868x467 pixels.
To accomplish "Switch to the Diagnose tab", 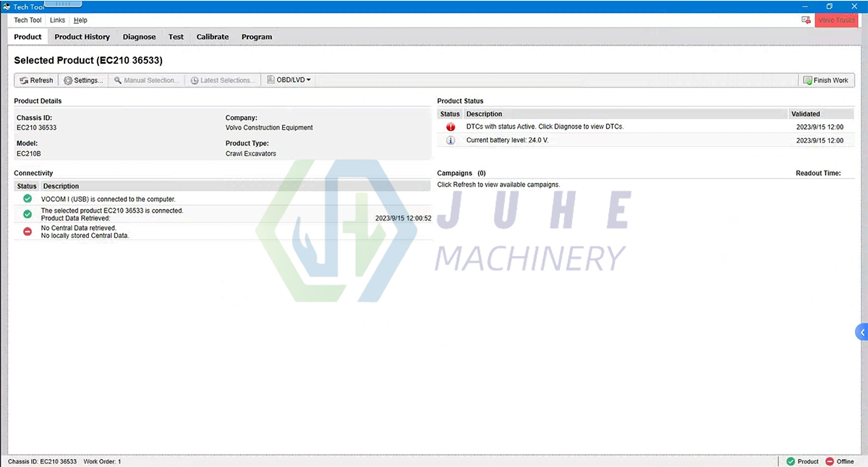I will pos(139,37).
